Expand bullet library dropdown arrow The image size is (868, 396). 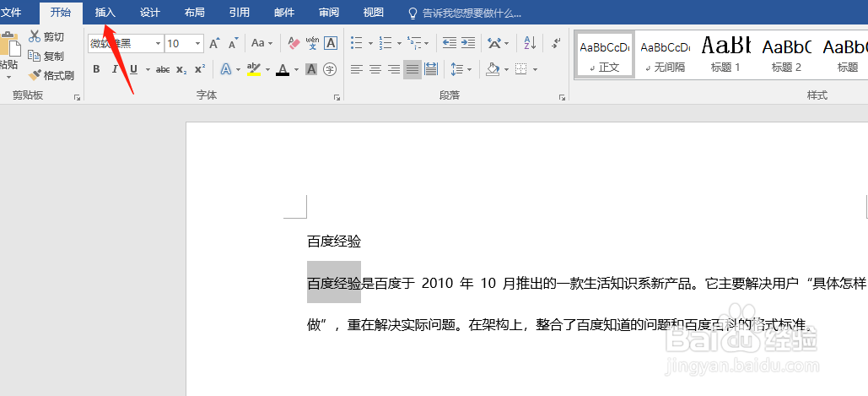pos(370,43)
